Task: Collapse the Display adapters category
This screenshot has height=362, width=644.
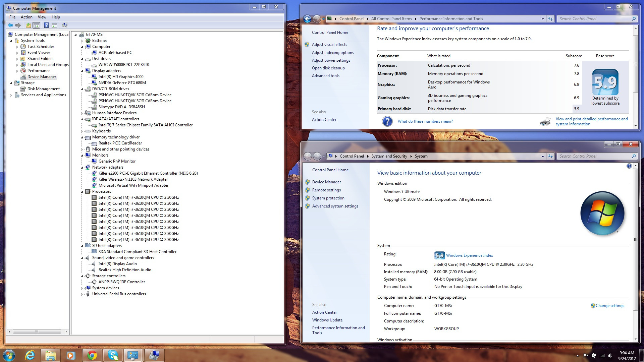Action: click(x=82, y=71)
